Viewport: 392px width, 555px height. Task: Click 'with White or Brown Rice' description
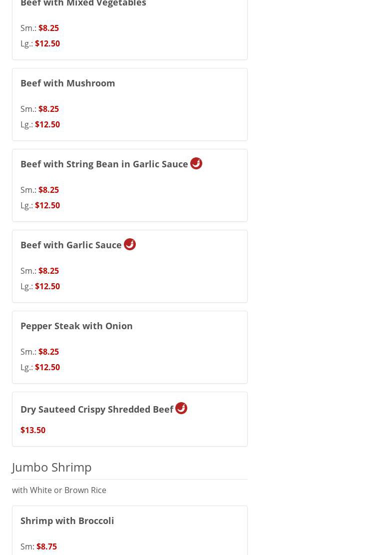pos(59,490)
